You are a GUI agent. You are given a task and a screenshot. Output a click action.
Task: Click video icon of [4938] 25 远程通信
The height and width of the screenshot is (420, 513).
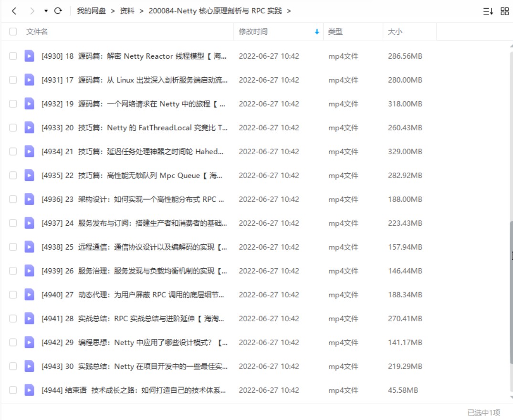click(30, 247)
